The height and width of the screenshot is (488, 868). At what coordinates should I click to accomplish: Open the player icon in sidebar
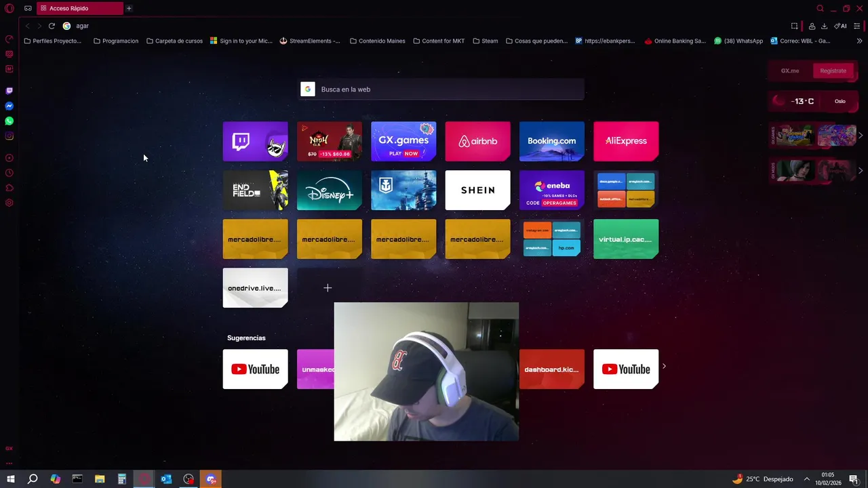pos(9,158)
